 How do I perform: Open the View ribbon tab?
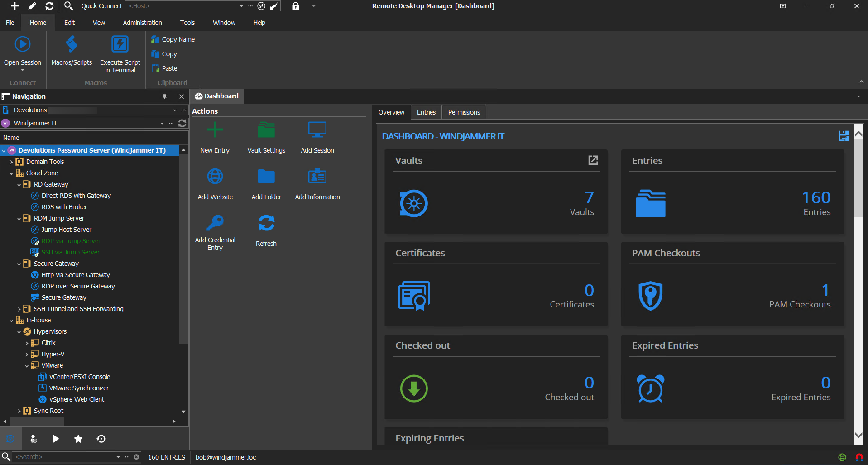99,23
